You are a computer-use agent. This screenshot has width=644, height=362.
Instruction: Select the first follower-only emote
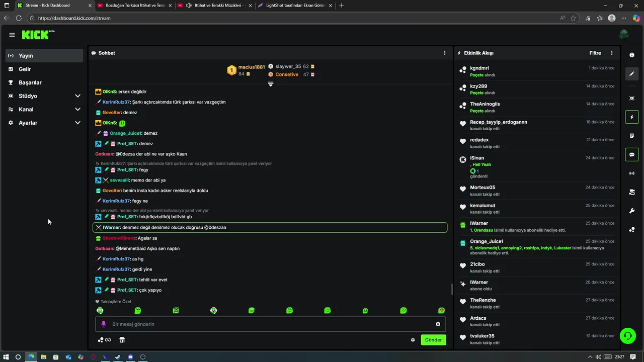click(100, 311)
